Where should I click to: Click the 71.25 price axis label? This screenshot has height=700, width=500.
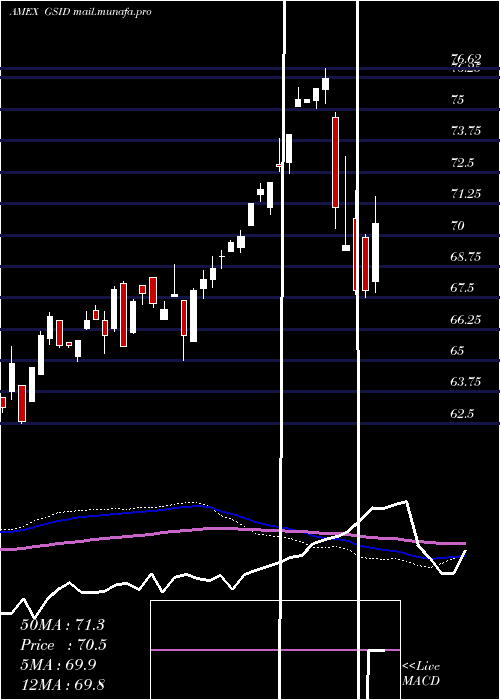point(466,194)
